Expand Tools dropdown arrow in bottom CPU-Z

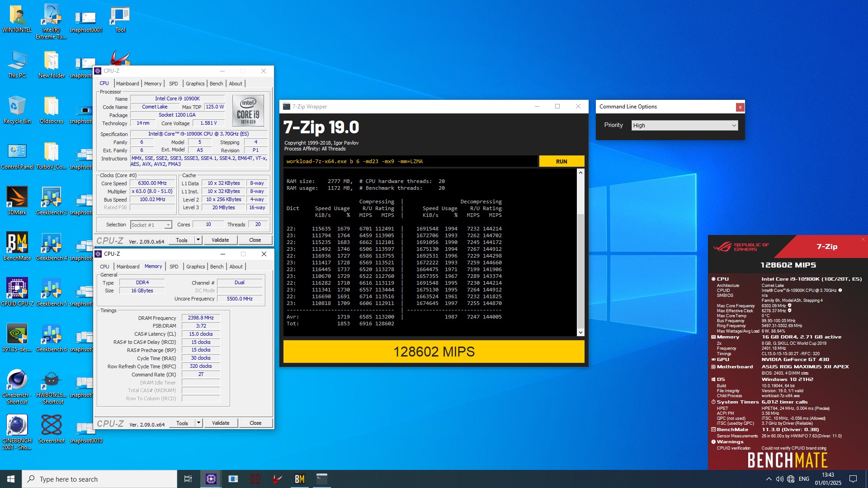pyautogui.click(x=198, y=423)
